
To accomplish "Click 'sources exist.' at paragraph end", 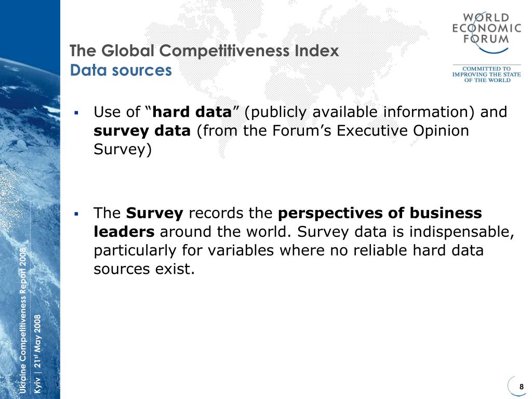I will (x=144, y=269).
